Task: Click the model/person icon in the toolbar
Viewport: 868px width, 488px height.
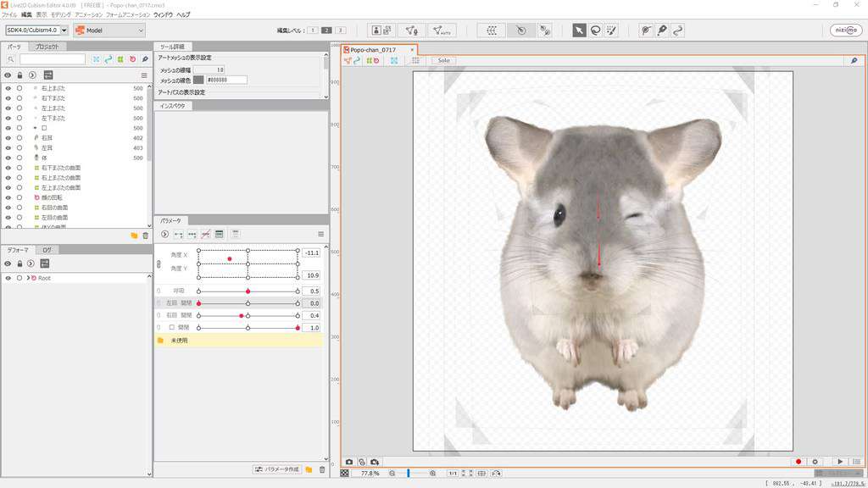Action: (x=376, y=30)
